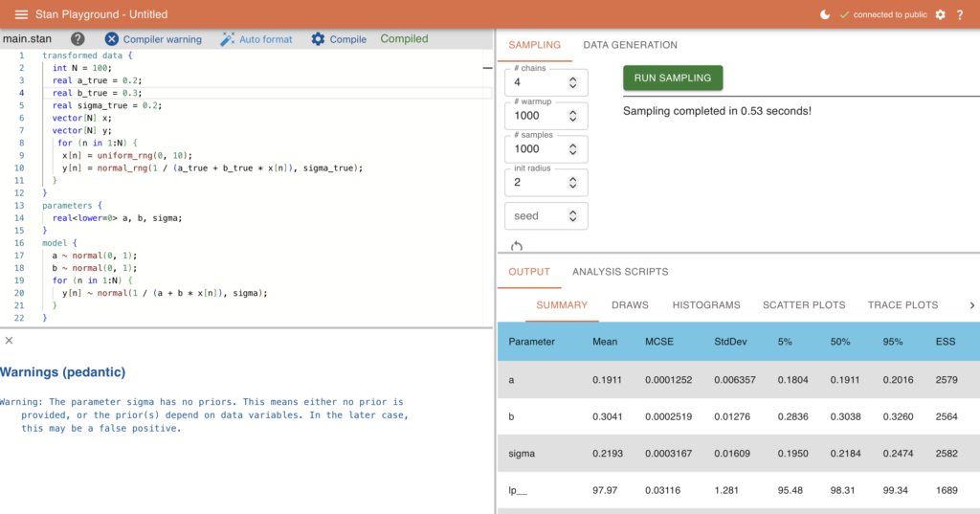Open the Analysis Scripts tab
Screen dimensions: 980x514
(x=620, y=272)
